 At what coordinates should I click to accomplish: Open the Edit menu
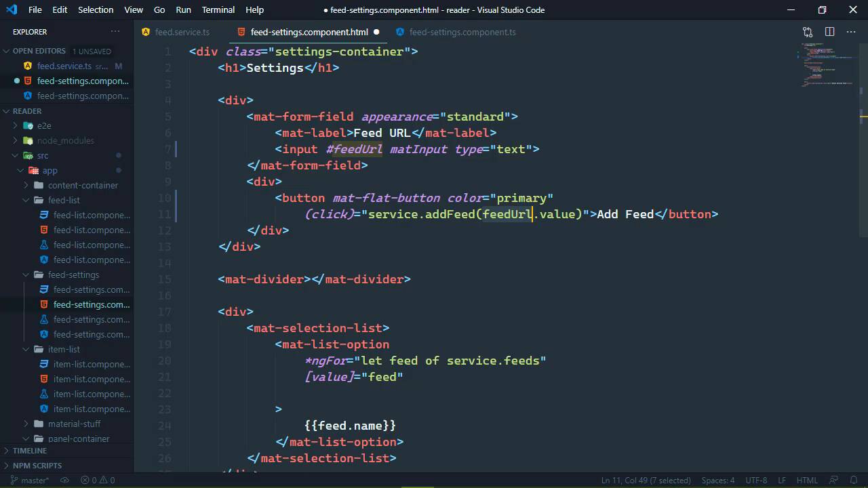point(60,9)
